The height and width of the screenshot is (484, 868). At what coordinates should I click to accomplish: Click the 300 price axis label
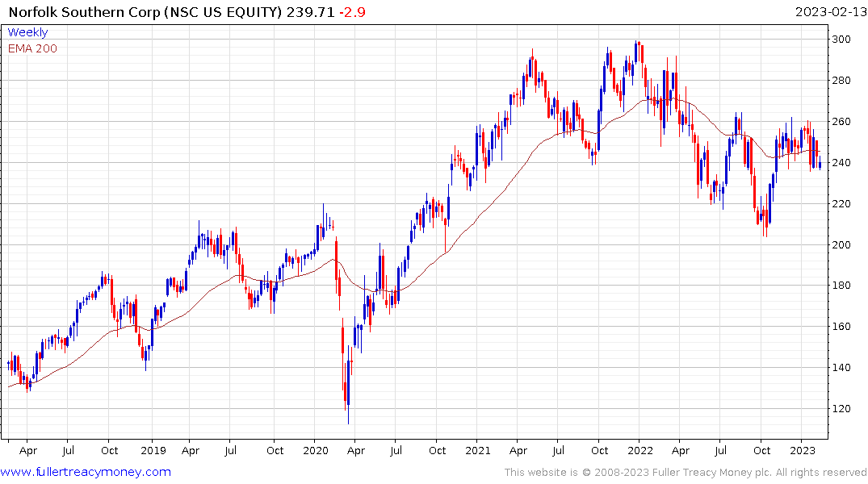[841, 40]
